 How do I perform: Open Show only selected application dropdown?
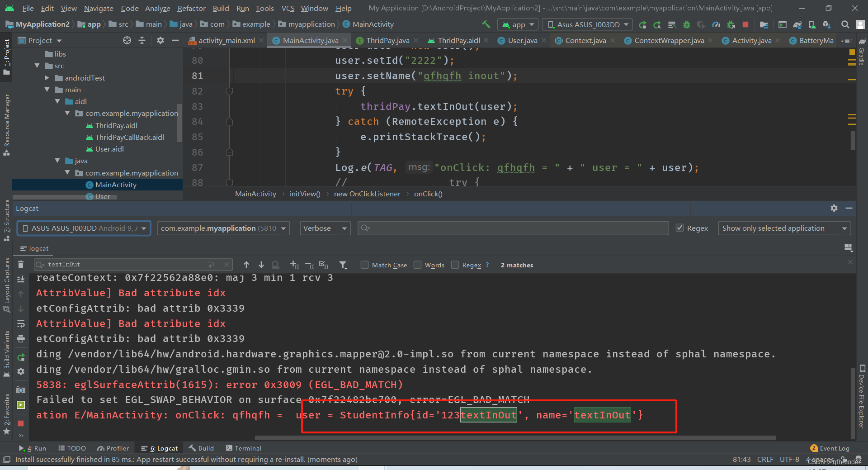point(784,228)
